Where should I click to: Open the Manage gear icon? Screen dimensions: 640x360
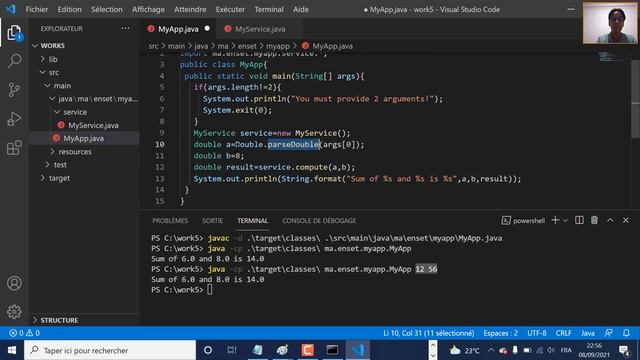(x=14, y=311)
